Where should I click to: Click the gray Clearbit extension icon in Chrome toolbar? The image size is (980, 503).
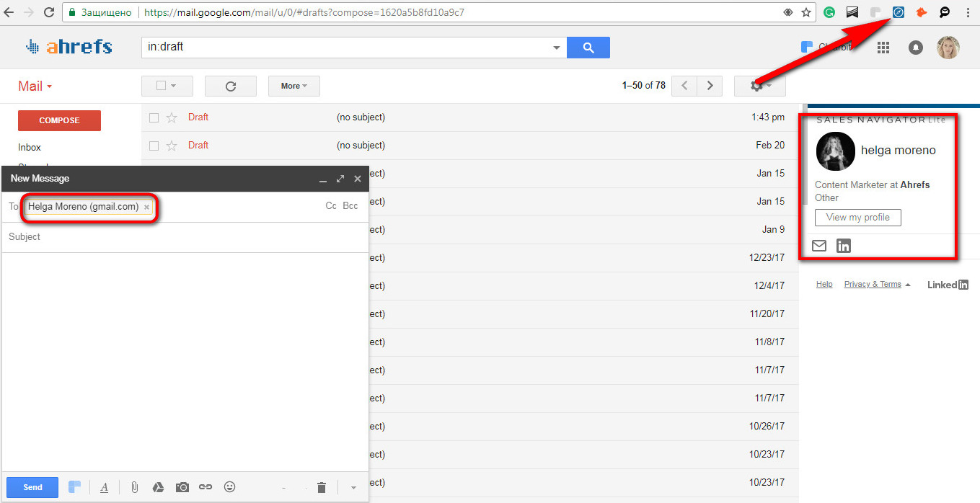pyautogui.click(x=875, y=12)
